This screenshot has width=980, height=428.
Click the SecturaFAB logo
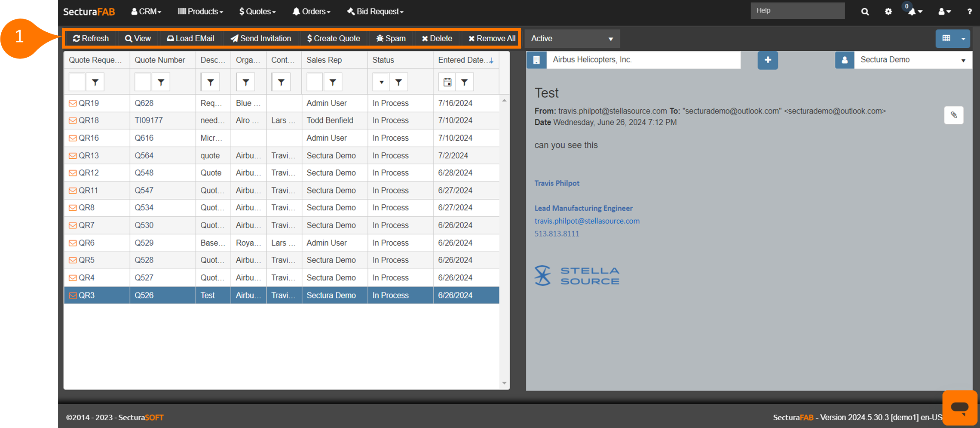tap(89, 12)
